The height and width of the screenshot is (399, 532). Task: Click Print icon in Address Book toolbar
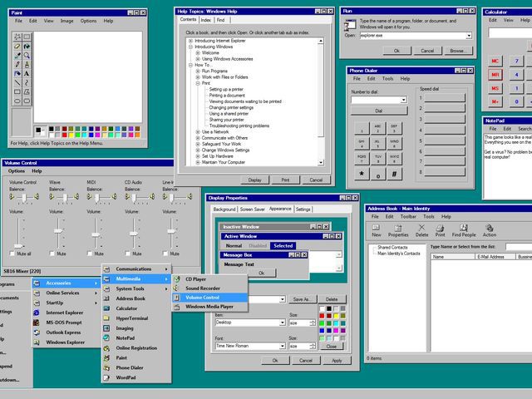440,230
